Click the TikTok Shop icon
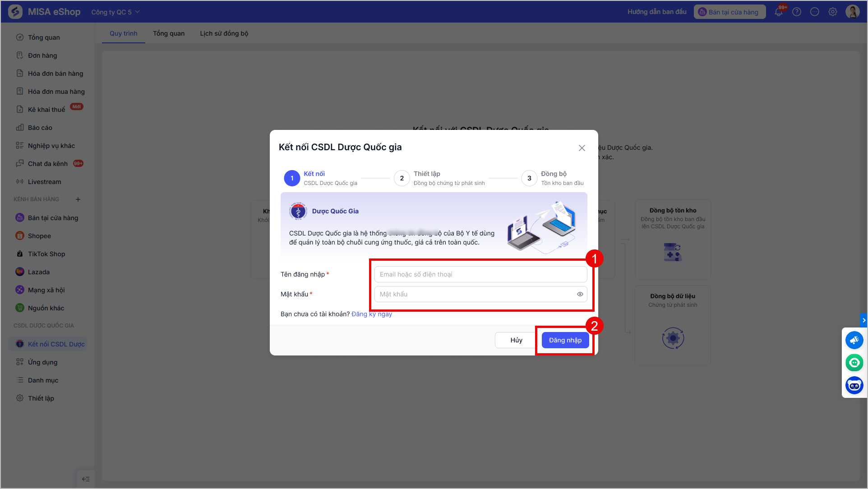This screenshot has height=489, width=868. [20, 254]
